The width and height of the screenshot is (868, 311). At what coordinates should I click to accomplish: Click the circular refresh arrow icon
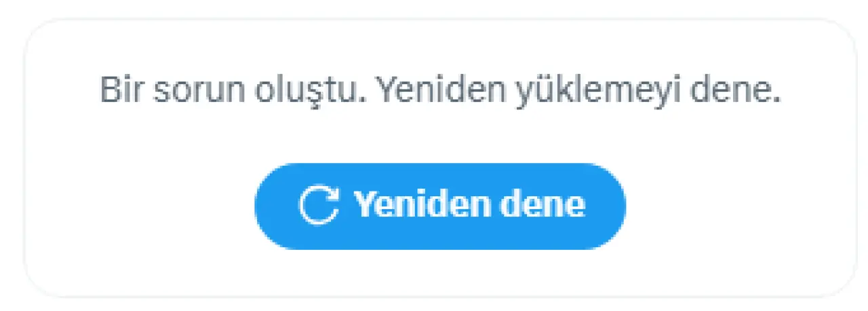pyautogui.click(x=318, y=206)
